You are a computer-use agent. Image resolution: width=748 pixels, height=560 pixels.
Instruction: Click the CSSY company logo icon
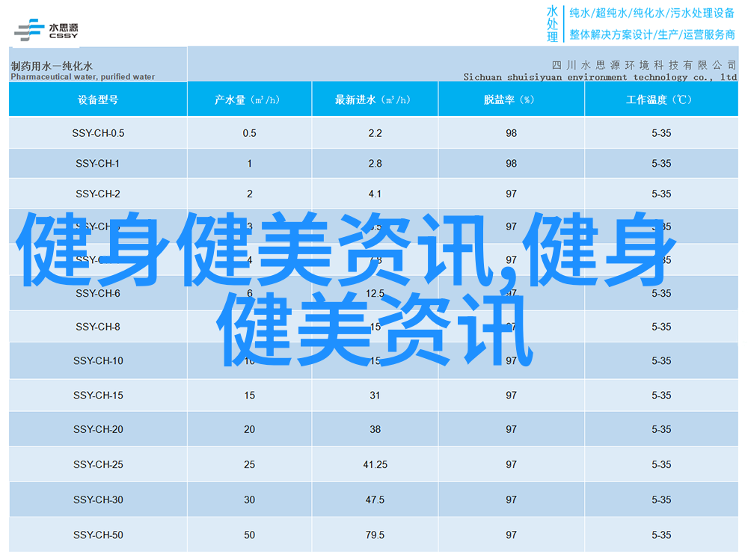[x=46, y=30]
